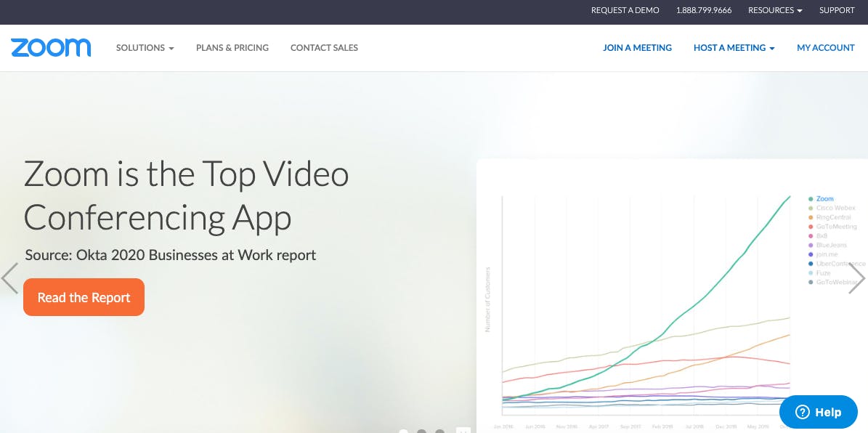Click the Read the Report button
This screenshot has height=433, width=868.
tap(84, 297)
